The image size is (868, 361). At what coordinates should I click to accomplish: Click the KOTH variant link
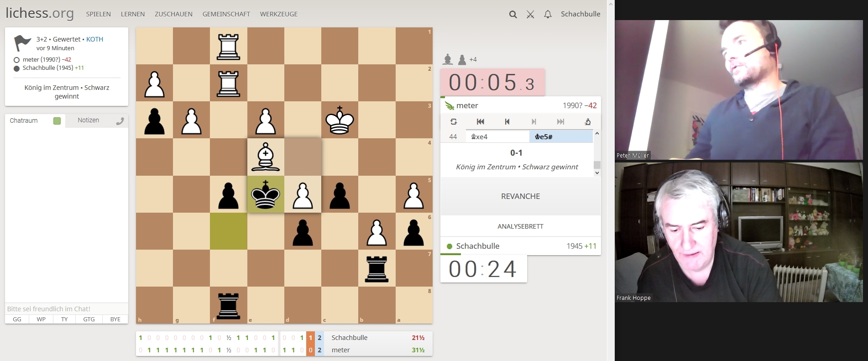click(x=95, y=39)
